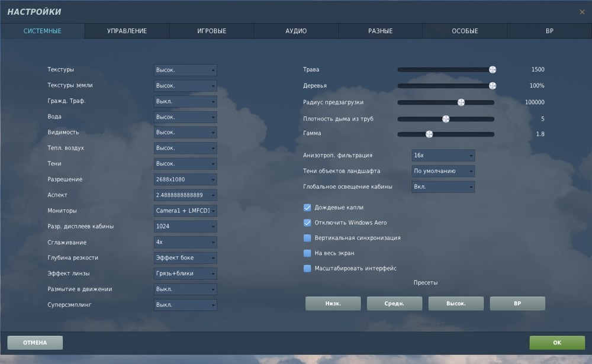Click the Пресеты label

coord(426,282)
